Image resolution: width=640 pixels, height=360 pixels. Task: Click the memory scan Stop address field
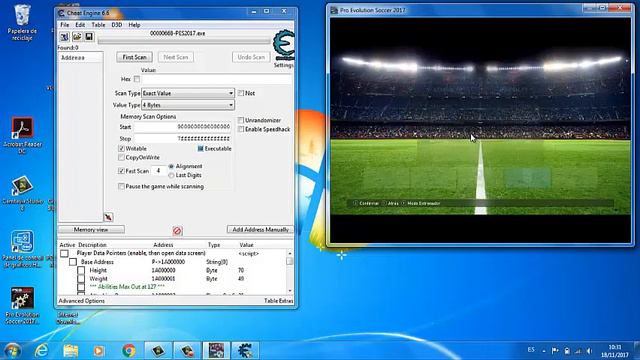point(182,139)
